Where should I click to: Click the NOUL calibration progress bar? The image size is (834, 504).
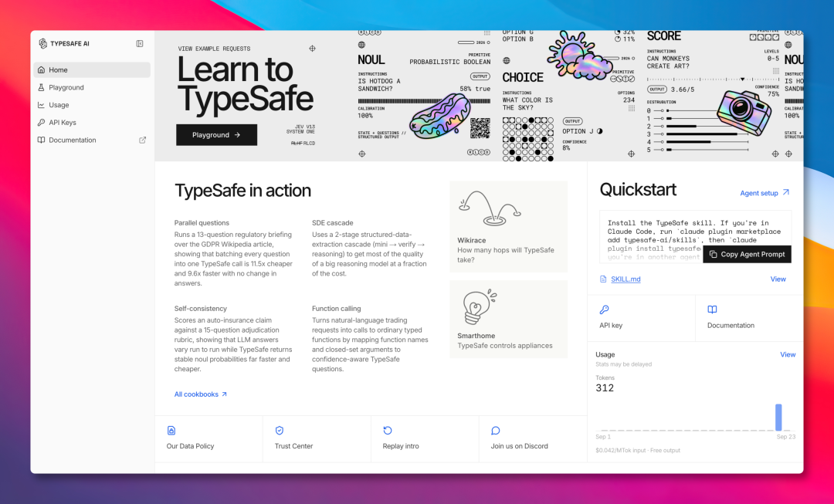tap(424, 100)
